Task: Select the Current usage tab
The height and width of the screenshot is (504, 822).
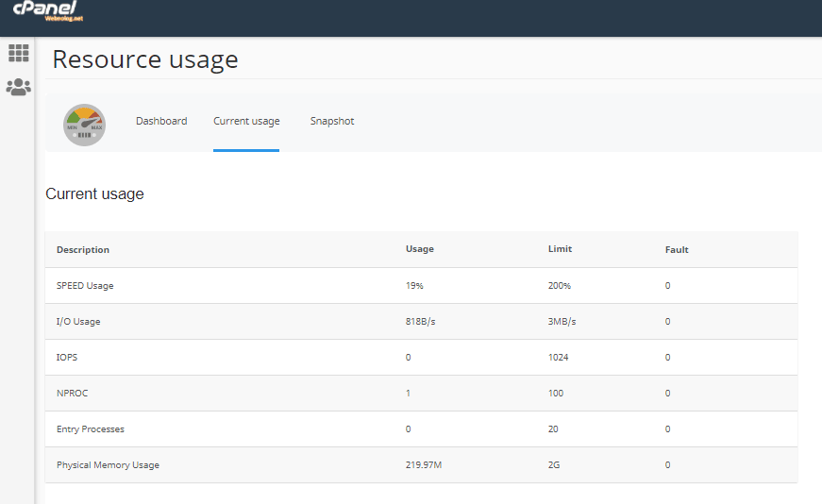Action: 246,121
